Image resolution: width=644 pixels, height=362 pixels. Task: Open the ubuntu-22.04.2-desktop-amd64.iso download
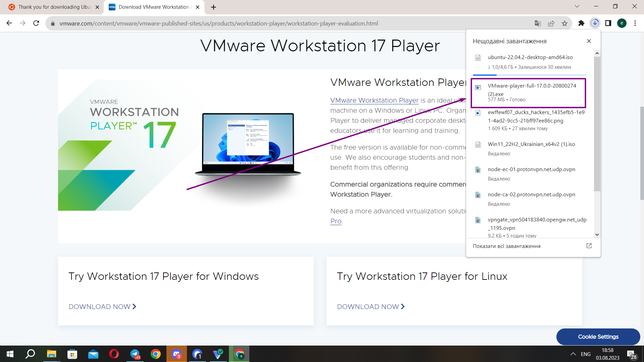coord(530,57)
